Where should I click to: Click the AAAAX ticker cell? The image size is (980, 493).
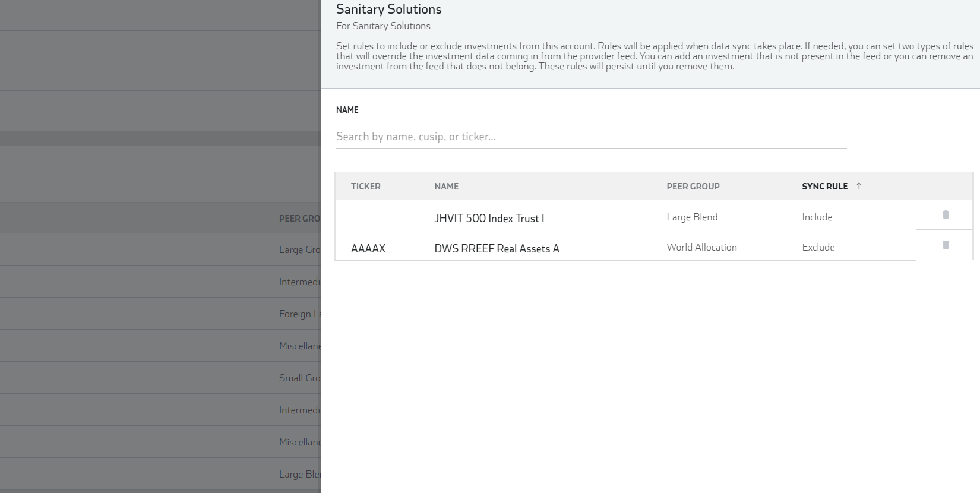coord(368,249)
